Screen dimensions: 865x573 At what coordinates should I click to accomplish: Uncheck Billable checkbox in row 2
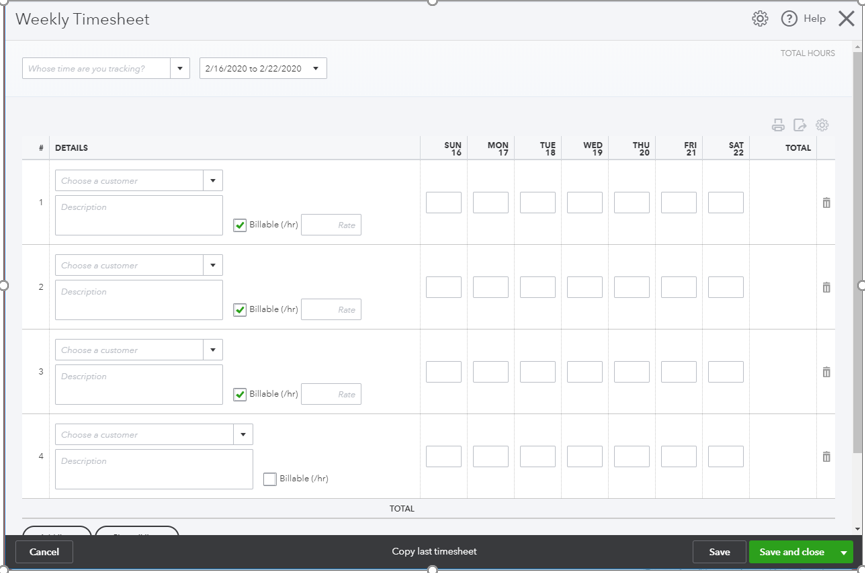(x=239, y=310)
